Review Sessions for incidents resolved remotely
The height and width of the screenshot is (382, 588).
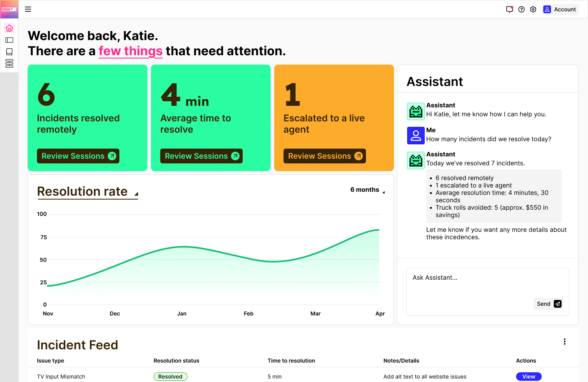[78, 156]
